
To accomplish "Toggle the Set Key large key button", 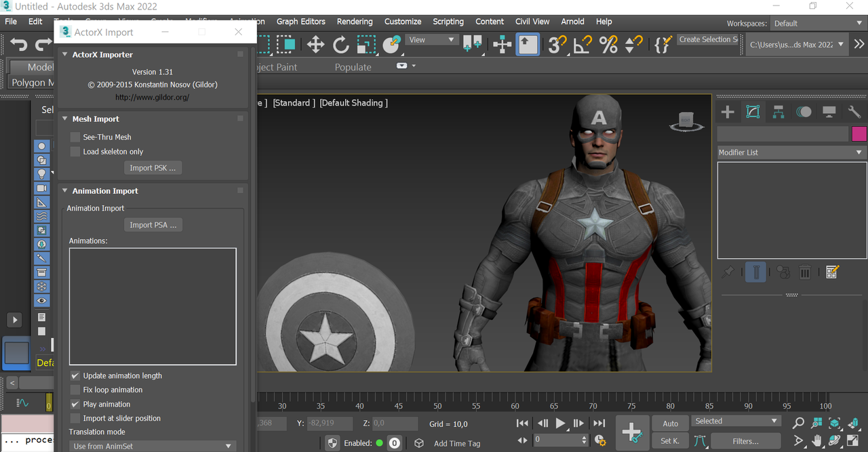I will pyautogui.click(x=631, y=432).
